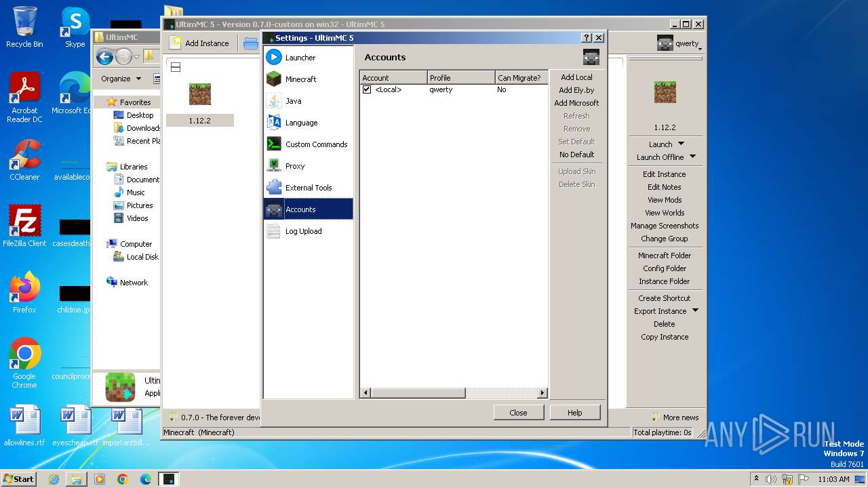868x488 pixels.
Task: Click the context help question mark button
Action: click(587, 38)
